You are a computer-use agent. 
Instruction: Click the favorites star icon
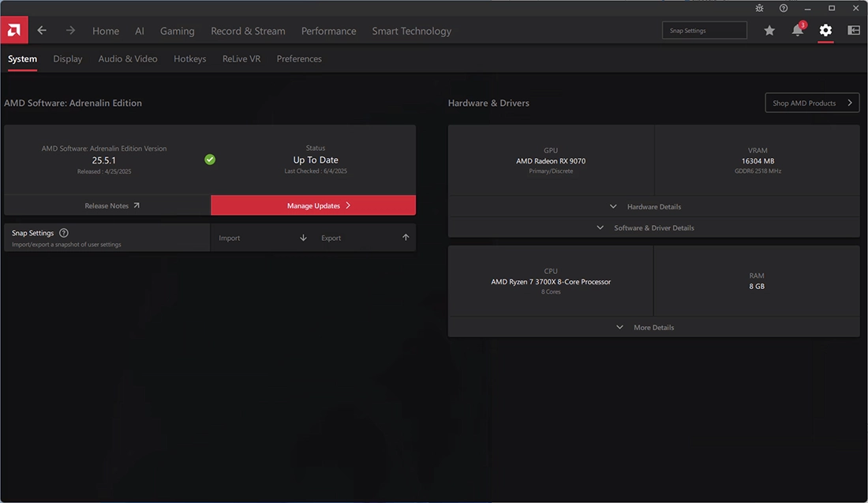tap(769, 30)
